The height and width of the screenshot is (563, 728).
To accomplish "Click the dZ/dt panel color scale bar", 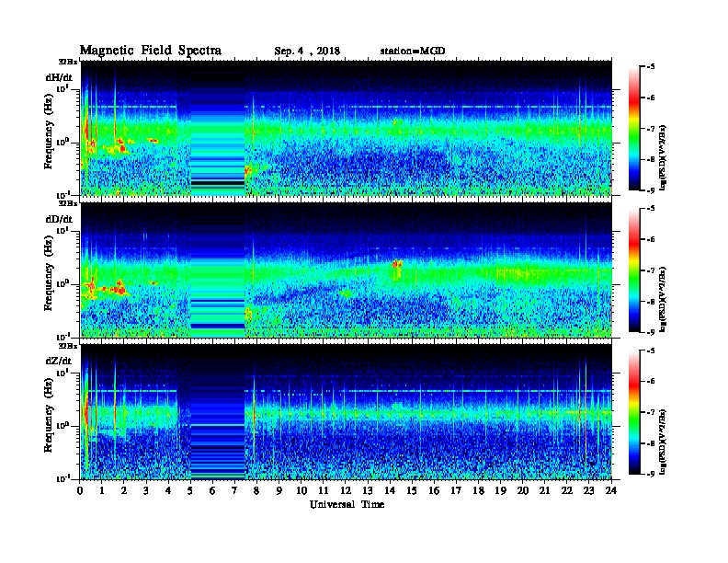I will pyautogui.click(x=634, y=412).
